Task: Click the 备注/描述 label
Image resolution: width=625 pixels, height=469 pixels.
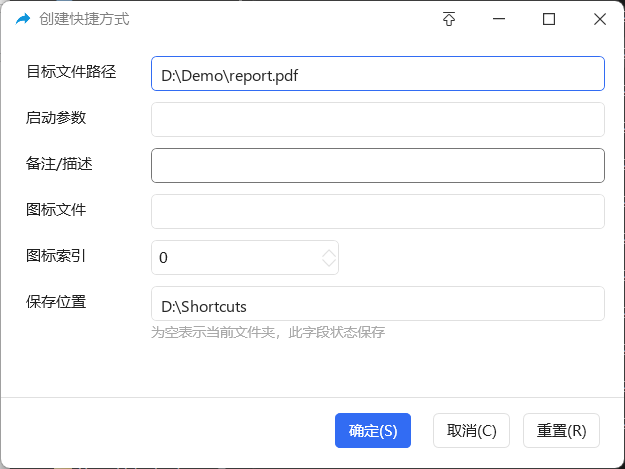Action: point(59,163)
